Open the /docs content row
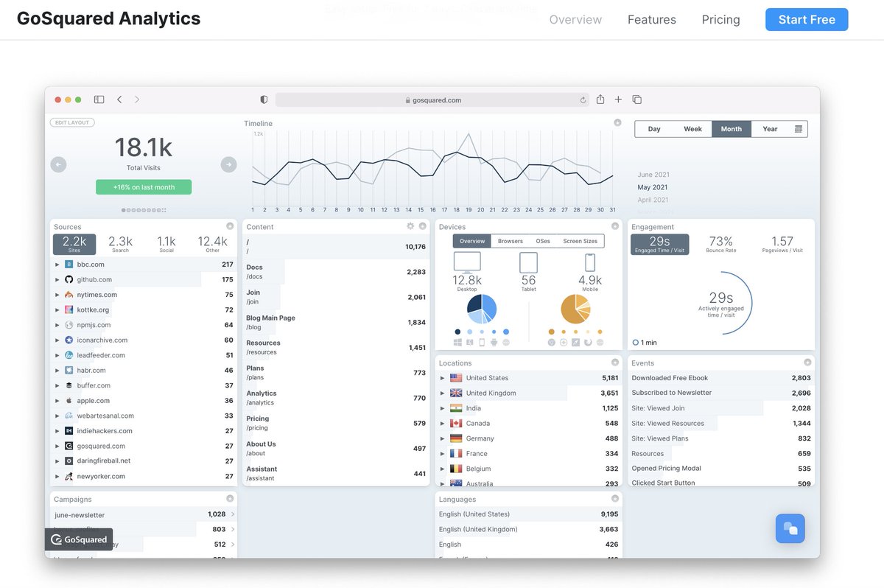The height and width of the screenshot is (588, 884). 336,272
